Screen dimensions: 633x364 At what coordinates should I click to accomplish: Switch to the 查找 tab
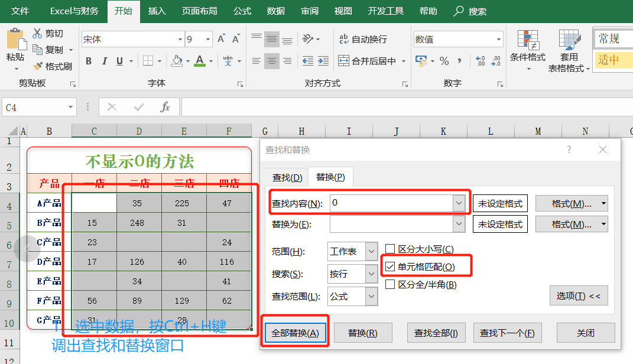[x=287, y=177]
